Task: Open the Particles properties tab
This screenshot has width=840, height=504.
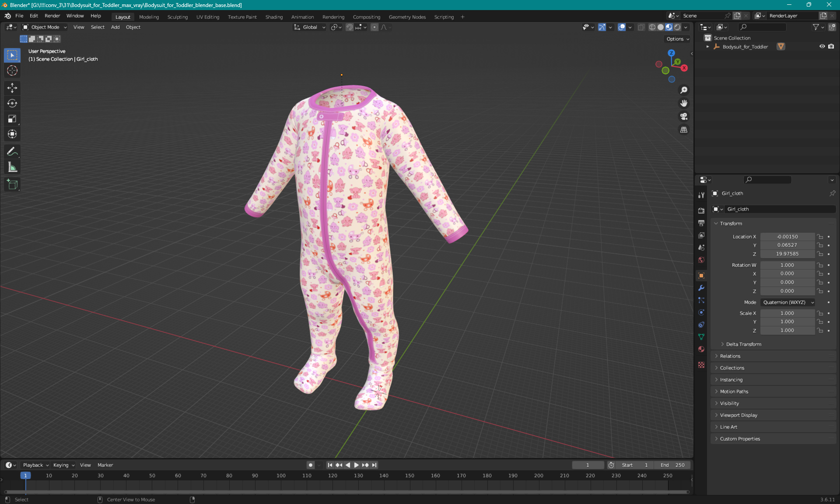Action: coord(701,300)
